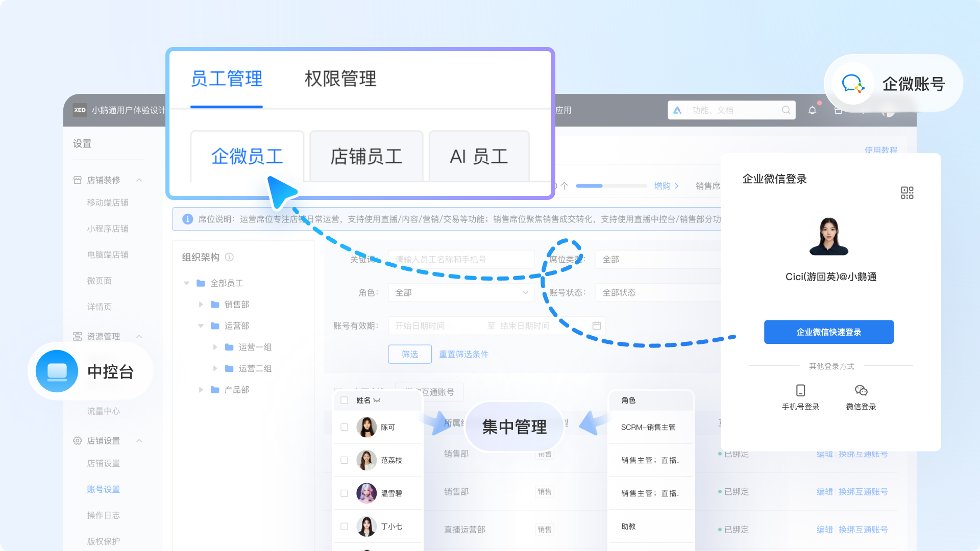This screenshot has width=980, height=551.
Task: Click the 席位说明 info icon
Action: (188, 219)
